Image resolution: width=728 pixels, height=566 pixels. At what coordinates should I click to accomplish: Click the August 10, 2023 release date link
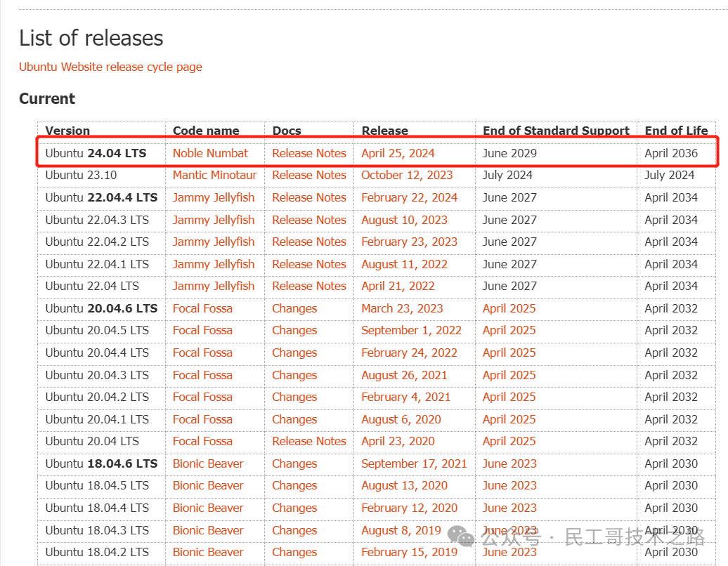point(404,220)
